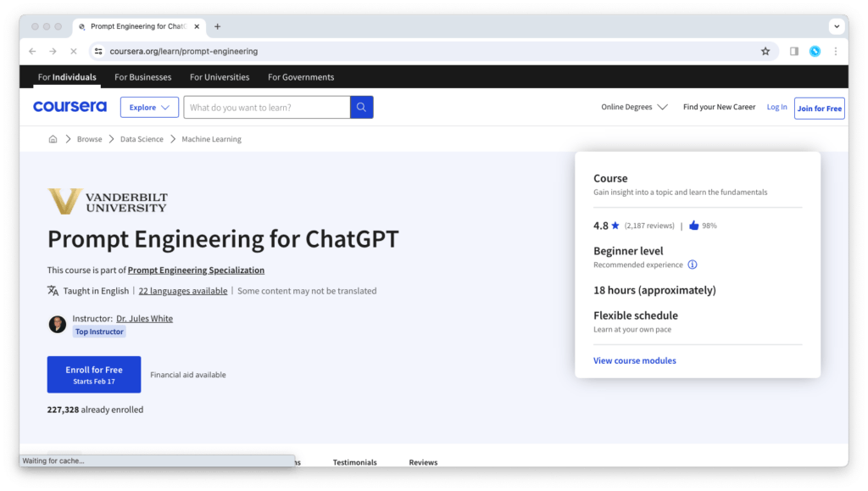Click the blue search magnifier button
868x491 pixels.
[x=361, y=107]
